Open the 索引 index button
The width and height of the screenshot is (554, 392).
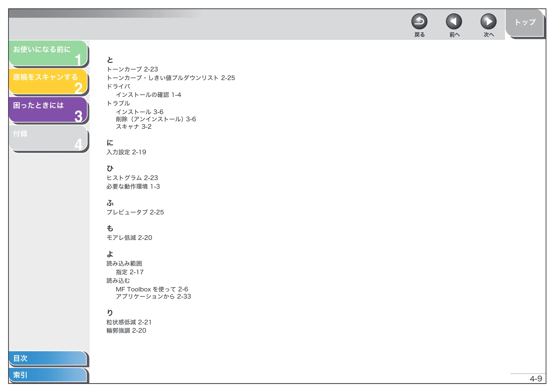[48, 375]
